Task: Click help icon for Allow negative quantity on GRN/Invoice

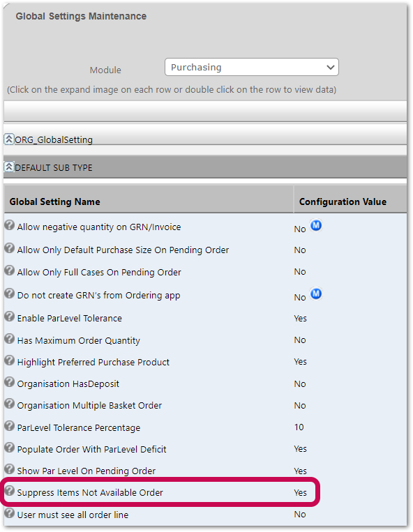Action: pos(10,225)
